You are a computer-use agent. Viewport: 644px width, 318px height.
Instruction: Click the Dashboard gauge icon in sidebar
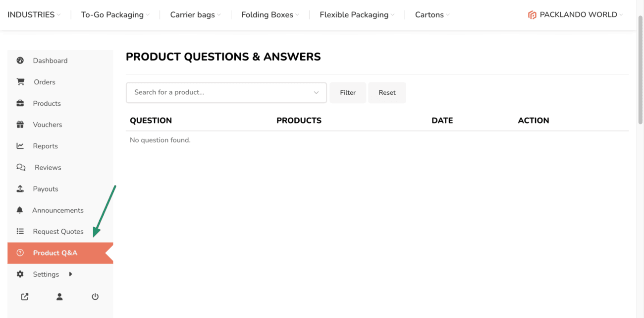[20, 61]
